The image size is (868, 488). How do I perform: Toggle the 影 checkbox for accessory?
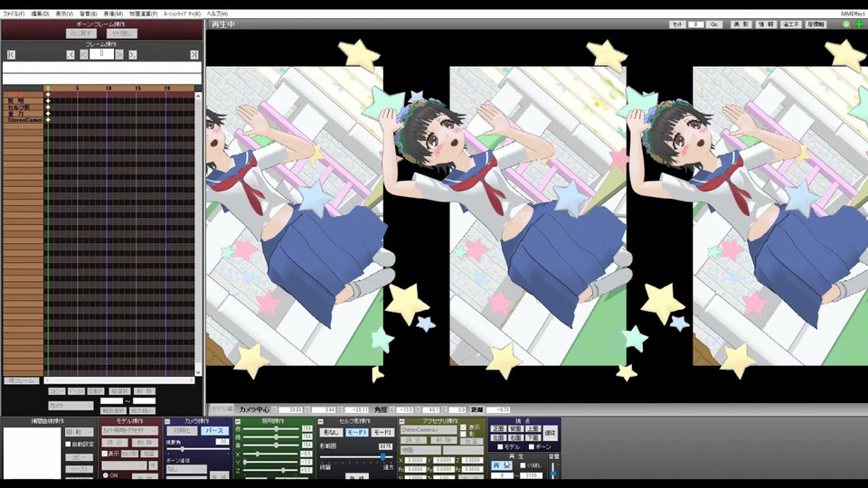[463, 435]
